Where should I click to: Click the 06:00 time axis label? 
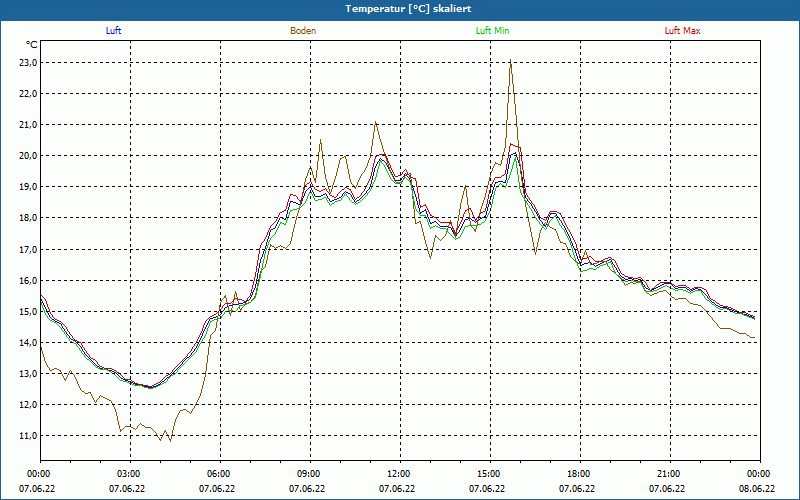[x=217, y=474]
